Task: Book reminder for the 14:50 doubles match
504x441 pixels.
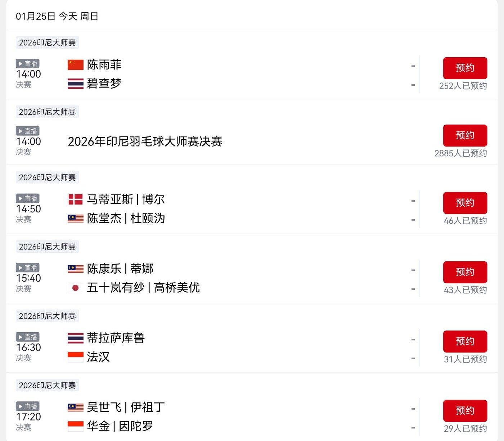Action: click(465, 203)
